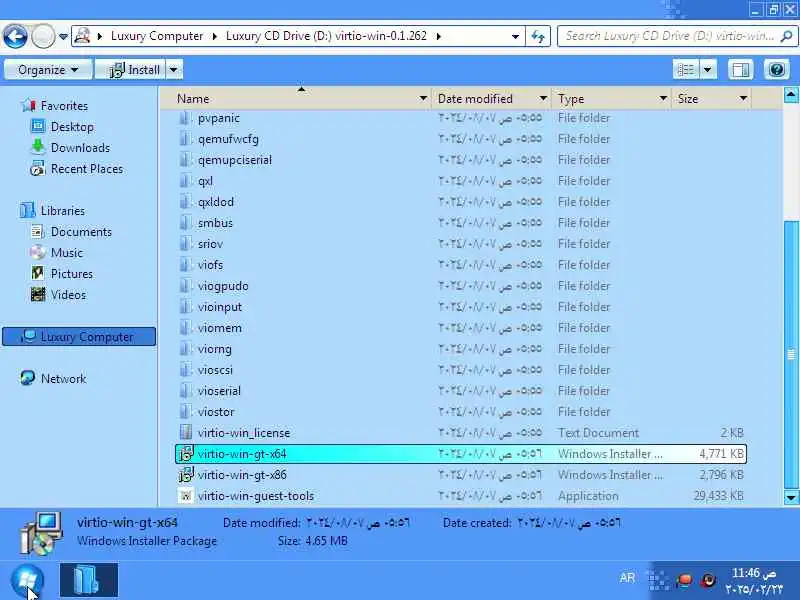Select the qxldod folder icon
Image resolution: width=800 pixels, height=600 pixels.
(186, 202)
